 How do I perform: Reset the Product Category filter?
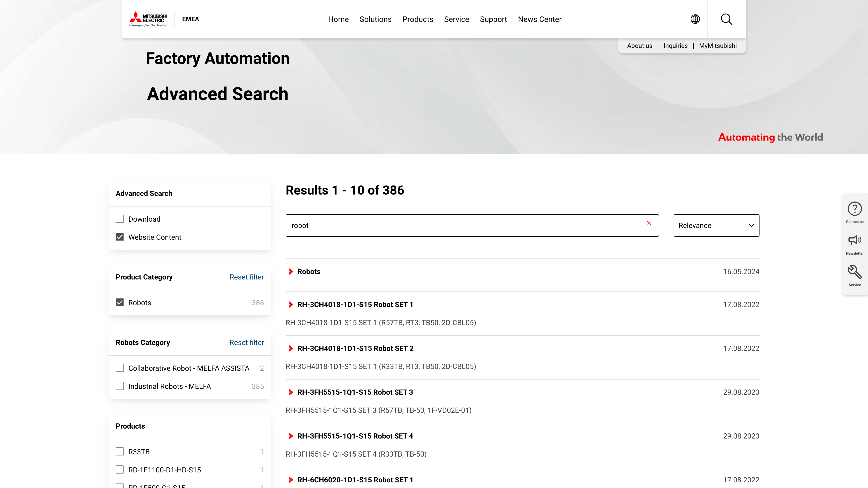pos(247,277)
